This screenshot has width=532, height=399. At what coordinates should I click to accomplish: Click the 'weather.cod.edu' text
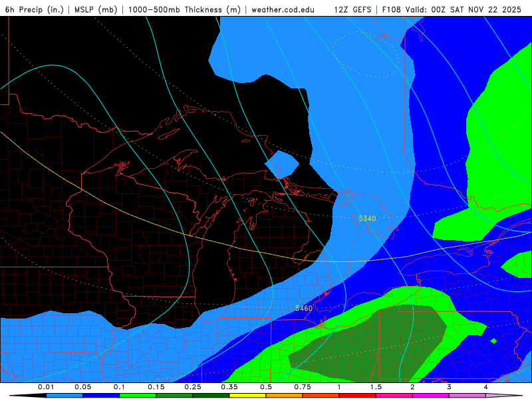[x=283, y=9]
